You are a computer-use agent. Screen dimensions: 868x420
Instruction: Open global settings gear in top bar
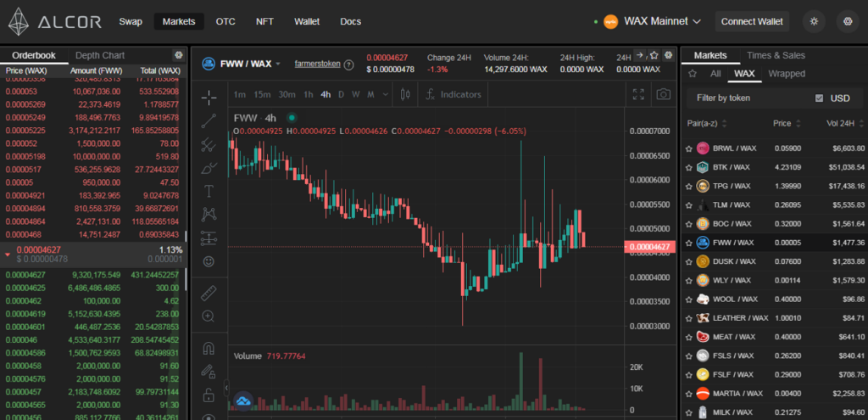tap(848, 21)
